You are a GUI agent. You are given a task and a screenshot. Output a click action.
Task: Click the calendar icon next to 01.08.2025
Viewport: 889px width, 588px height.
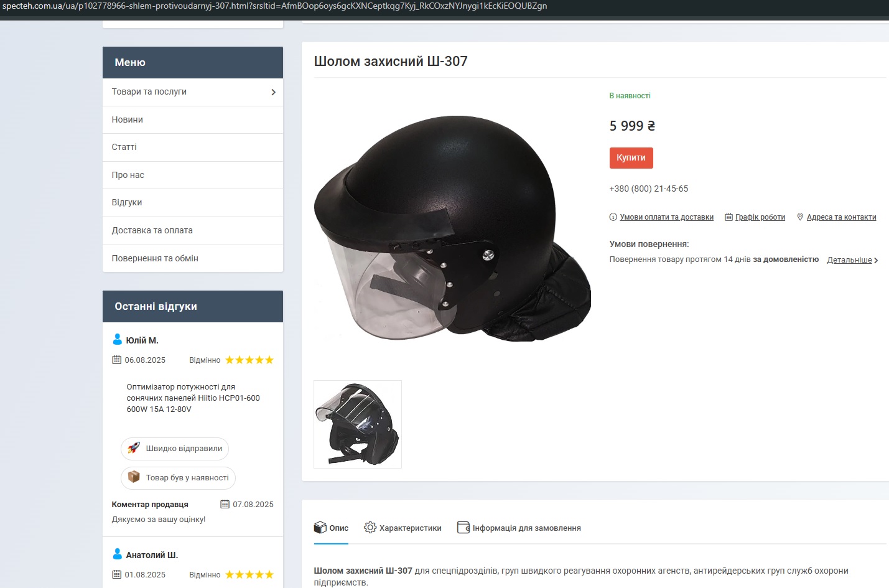tap(116, 574)
